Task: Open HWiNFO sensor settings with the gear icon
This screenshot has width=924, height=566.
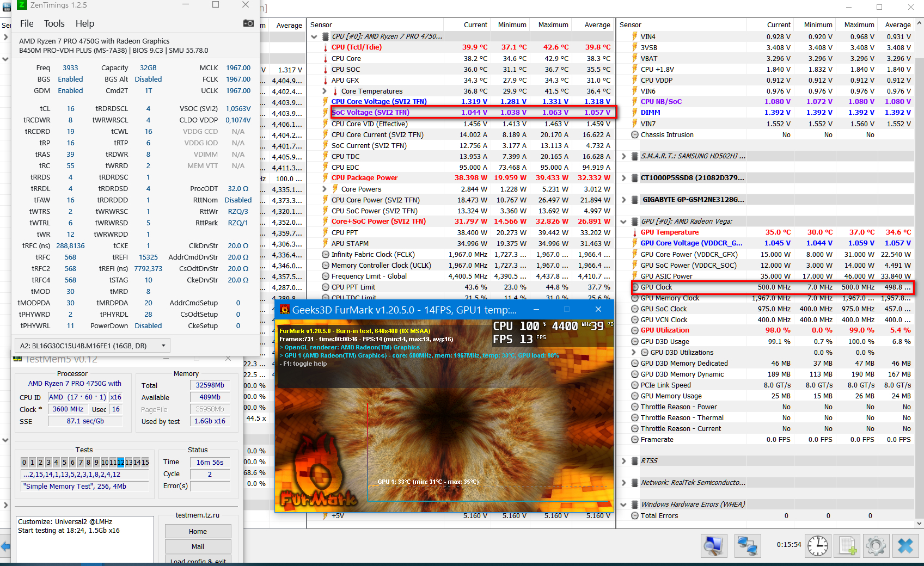Action: click(876, 546)
